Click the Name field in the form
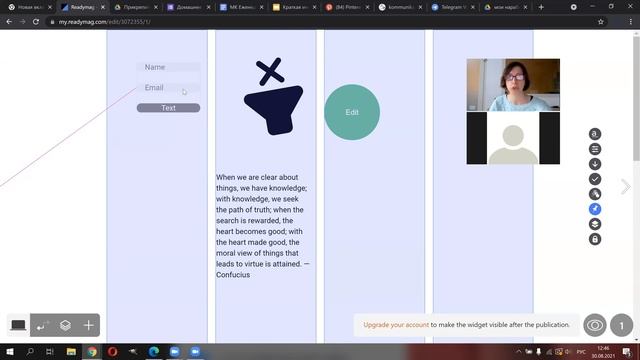The height and width of the screenshot is (360, 640). tap(168, 67)
